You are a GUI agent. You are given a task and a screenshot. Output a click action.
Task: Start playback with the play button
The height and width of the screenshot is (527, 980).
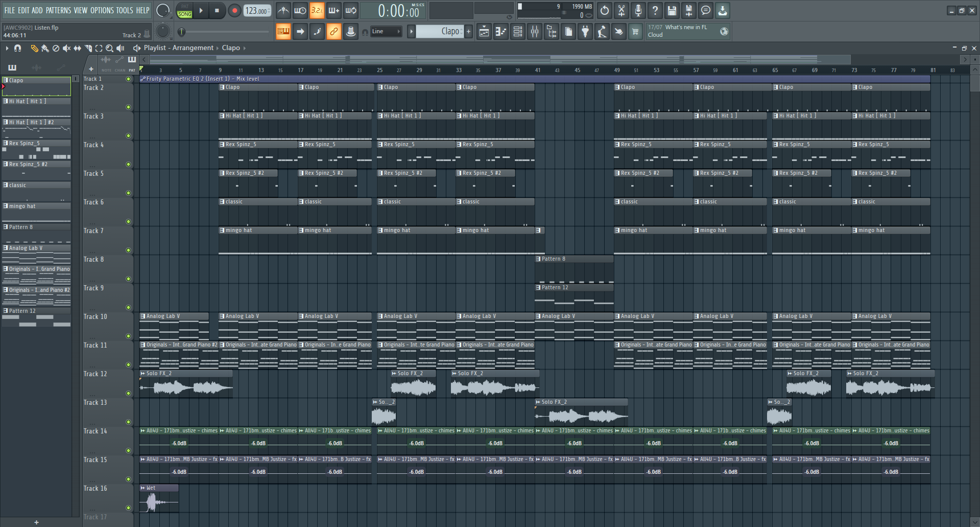(201, 10)
